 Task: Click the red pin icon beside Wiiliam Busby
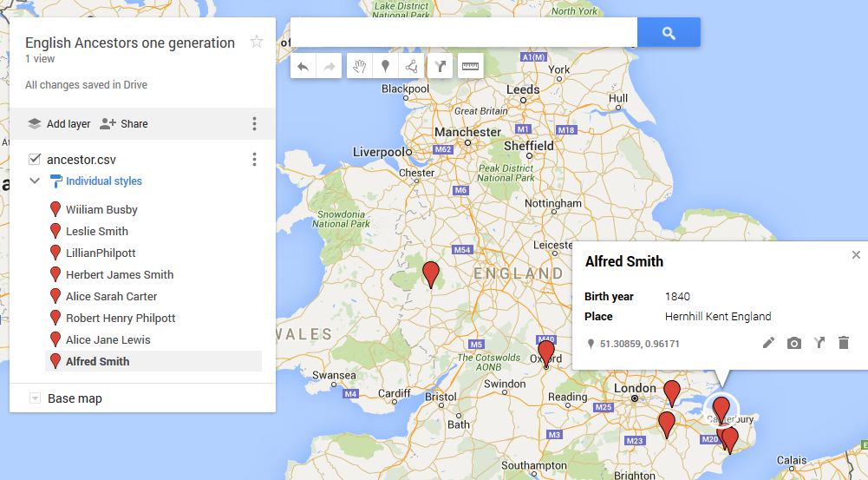coord(55,209)
